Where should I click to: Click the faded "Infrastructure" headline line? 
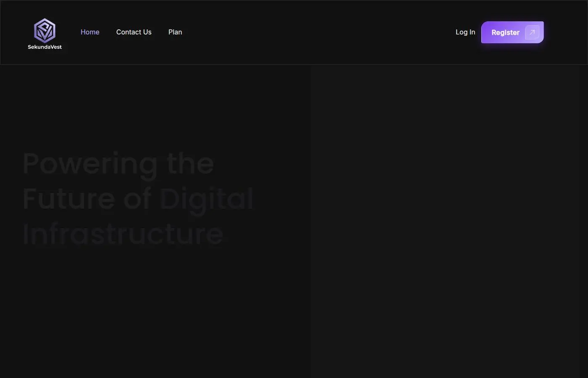tap(123, 234)
